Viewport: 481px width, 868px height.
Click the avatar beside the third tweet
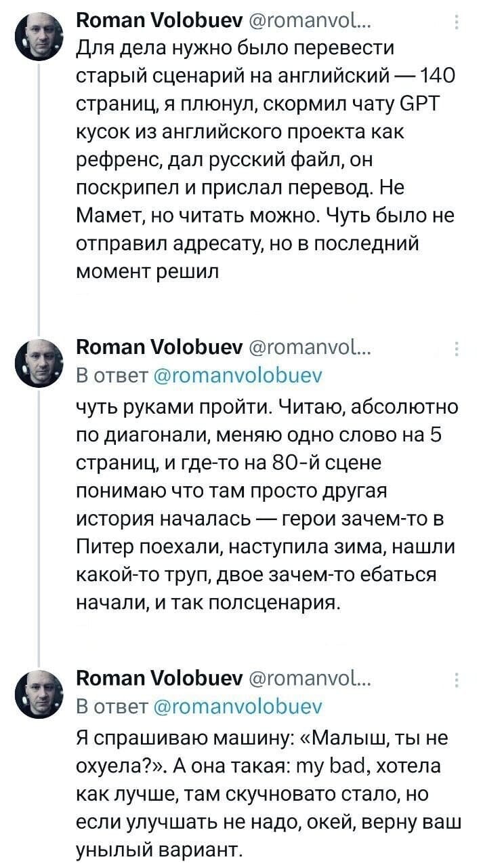point(39,690)
